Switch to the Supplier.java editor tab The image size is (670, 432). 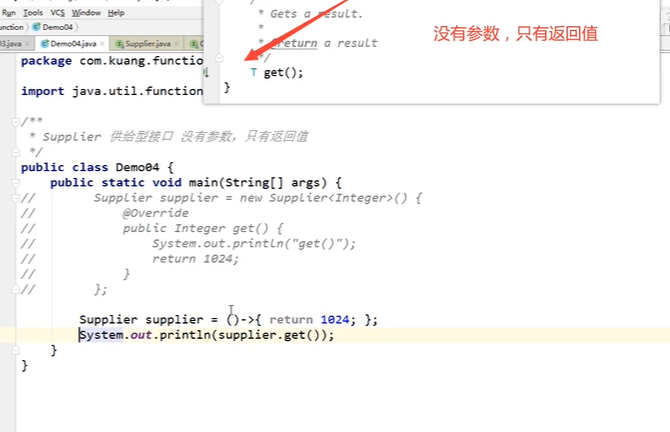(x=148, y=44)
